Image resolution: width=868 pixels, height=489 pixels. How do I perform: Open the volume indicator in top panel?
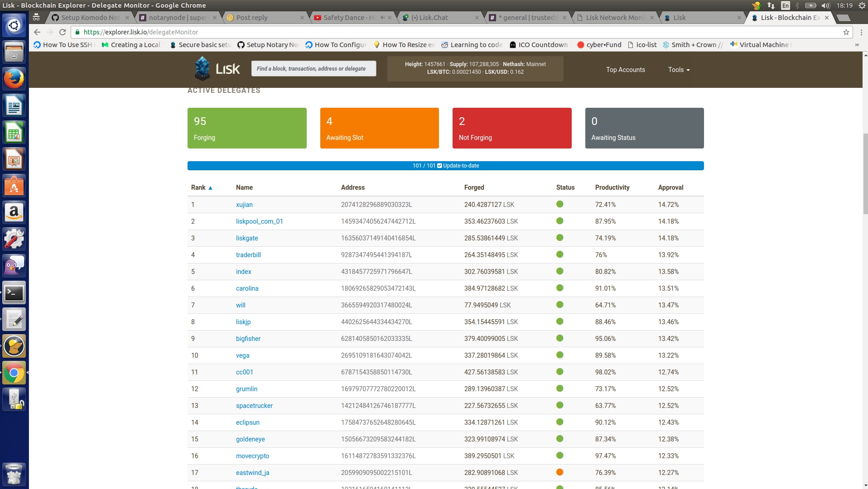click(x=825, y=5)
